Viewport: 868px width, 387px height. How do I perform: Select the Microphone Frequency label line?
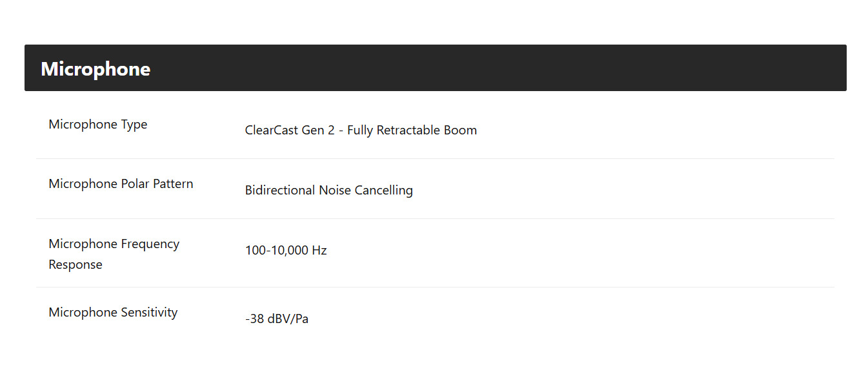pyautogui.click(x=114, y=244)
